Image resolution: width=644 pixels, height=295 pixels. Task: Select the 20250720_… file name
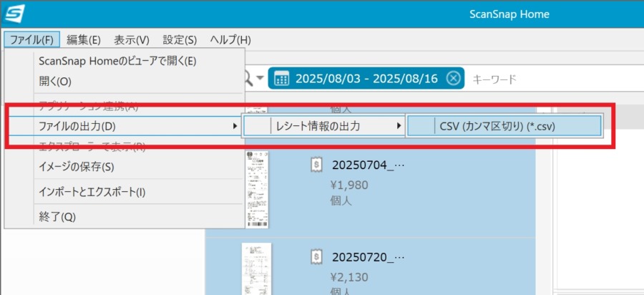[369, 258]
